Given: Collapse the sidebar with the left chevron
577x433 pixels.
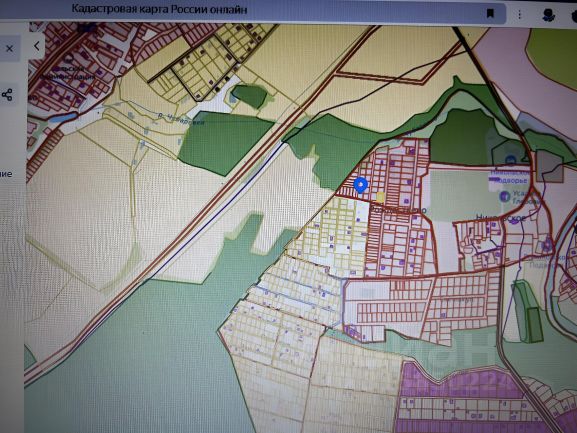Looking at the screenshot, I should pos(37,46).
